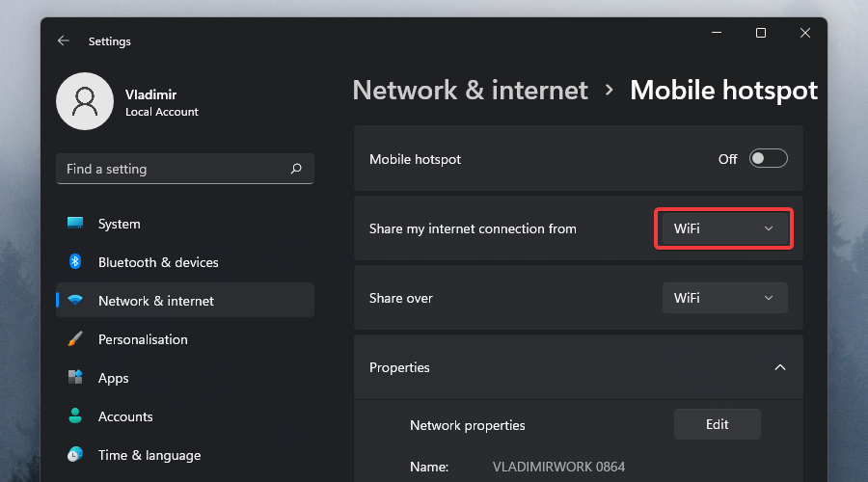Click the back arrow in Settings
Screen dimensions: 868x482
(x=64, y=41)
